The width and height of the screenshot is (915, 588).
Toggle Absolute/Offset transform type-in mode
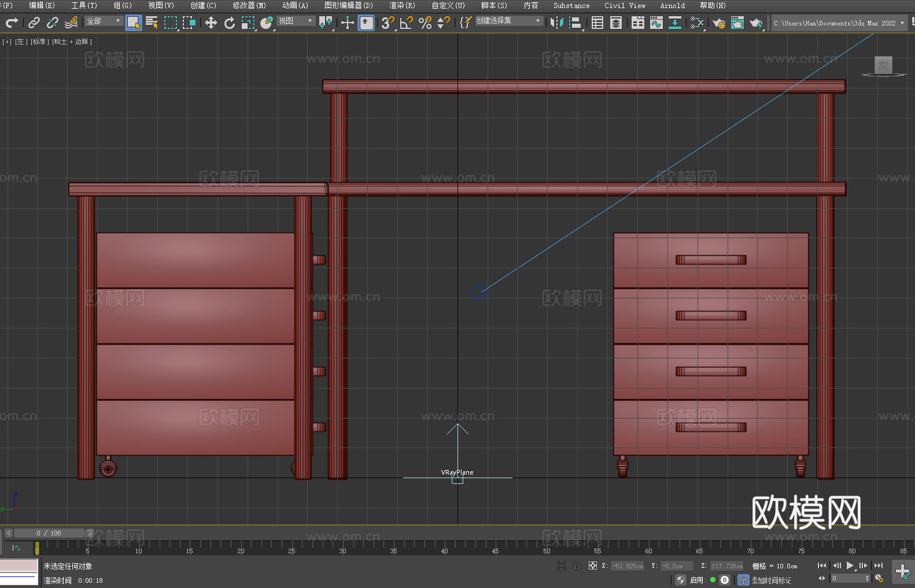point(592,565)
